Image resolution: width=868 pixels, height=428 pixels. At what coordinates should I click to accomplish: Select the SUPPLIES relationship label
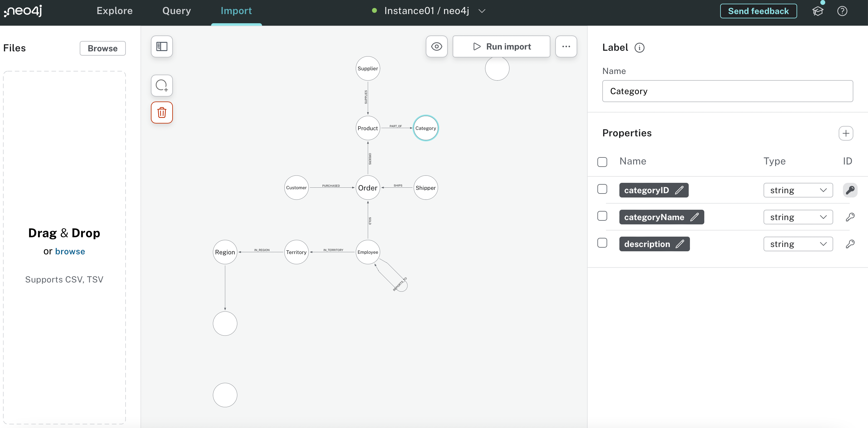[x=366, y=97]
